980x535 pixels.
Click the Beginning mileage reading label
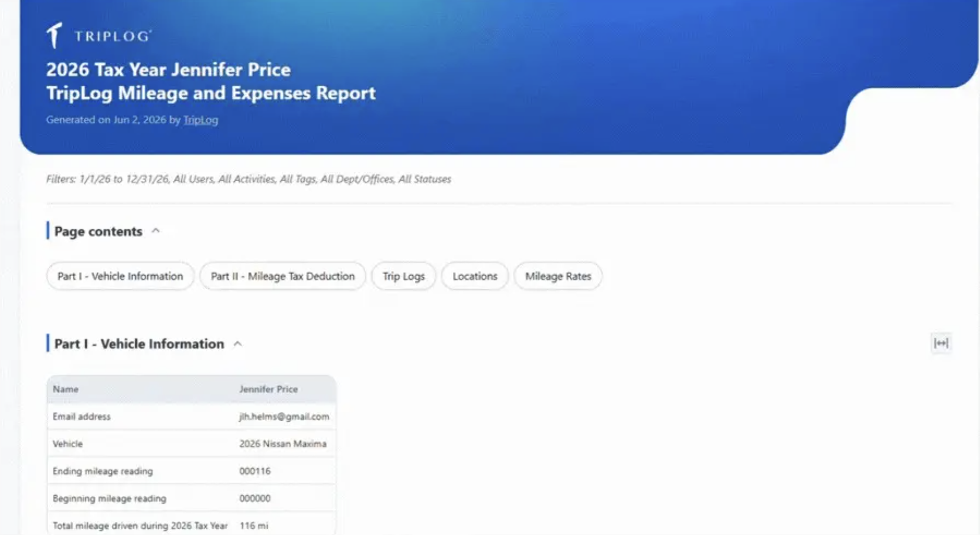point(110,499)
